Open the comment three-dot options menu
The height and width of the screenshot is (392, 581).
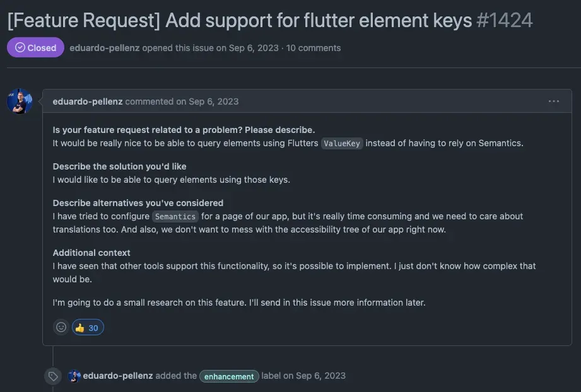(553, 101)
